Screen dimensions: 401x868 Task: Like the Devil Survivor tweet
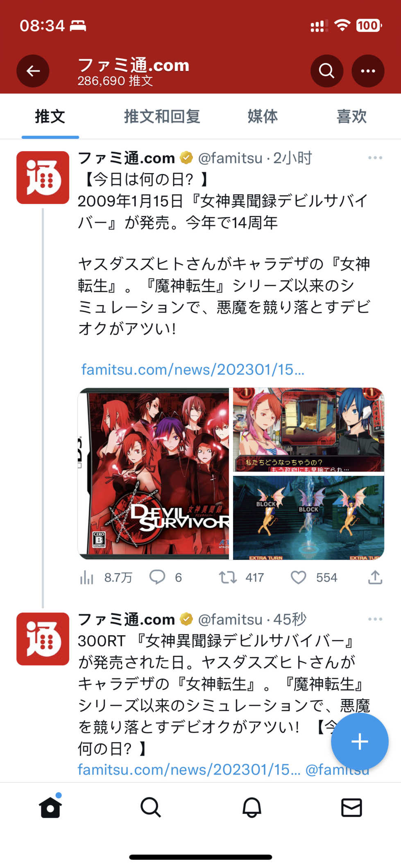pyautogui.click(x=299, y=577)
